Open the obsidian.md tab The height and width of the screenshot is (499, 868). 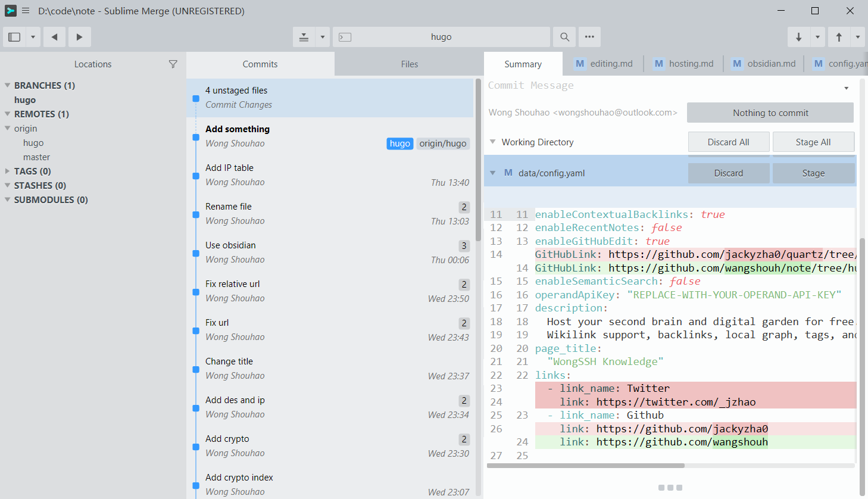(x=764, y=64)
